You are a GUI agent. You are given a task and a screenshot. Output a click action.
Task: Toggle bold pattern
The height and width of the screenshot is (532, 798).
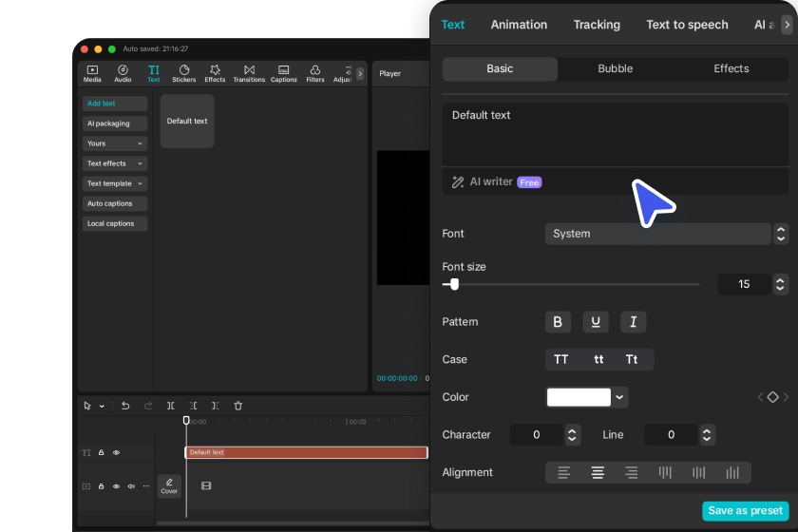coord(558,322)
